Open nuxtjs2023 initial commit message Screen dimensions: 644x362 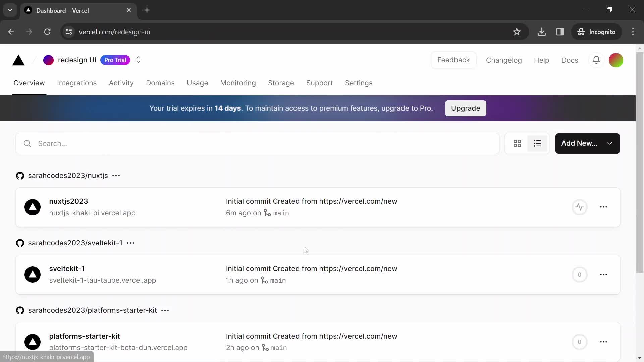click(x=311, y=201)
